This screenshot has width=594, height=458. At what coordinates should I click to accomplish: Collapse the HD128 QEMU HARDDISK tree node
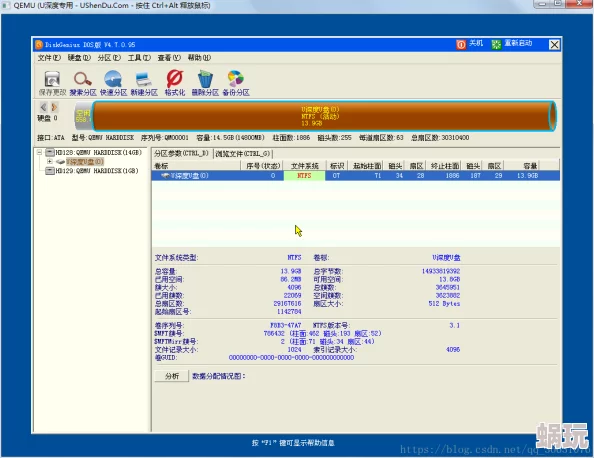(39, 152)
